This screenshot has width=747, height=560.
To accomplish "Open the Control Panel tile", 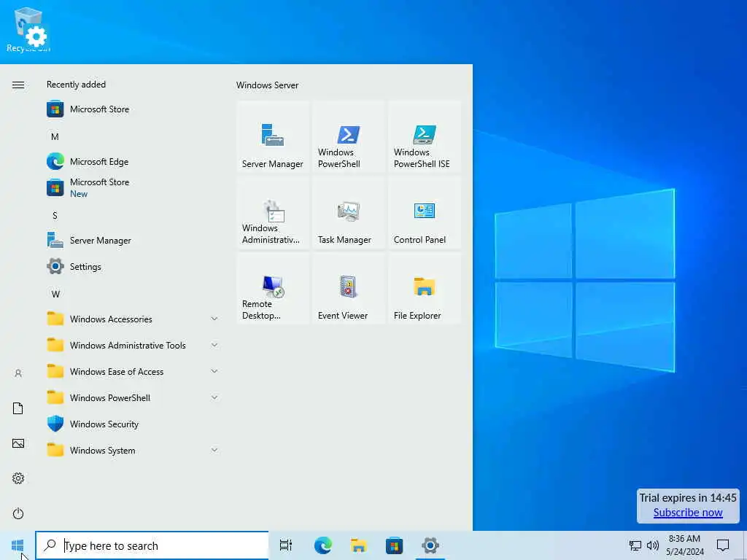I will (424, 212).
